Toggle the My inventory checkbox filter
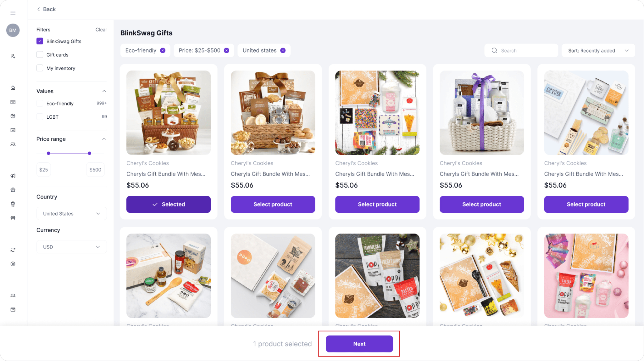The image size is (644, 361). 40,68
